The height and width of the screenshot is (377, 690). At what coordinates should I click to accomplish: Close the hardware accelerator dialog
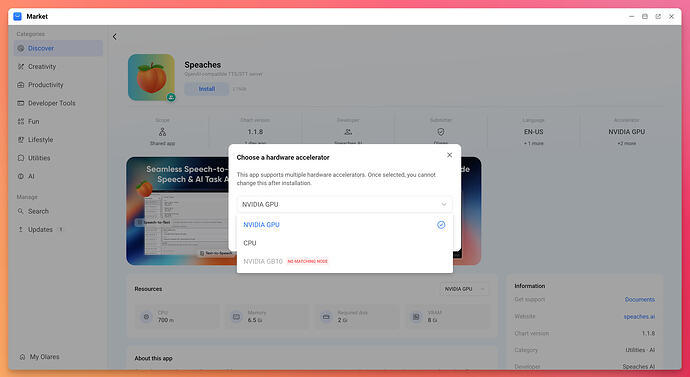coord(449,155)
